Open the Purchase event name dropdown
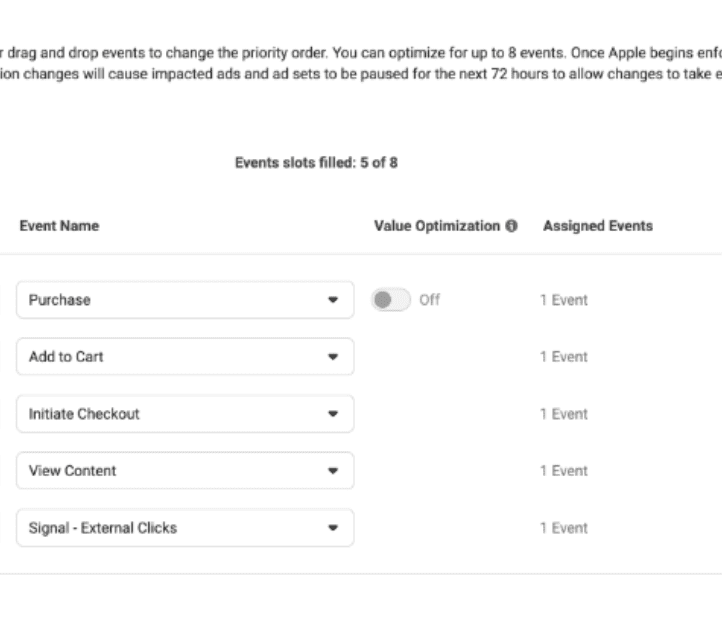This screenshot has width=722, height=622. [185, 300]
